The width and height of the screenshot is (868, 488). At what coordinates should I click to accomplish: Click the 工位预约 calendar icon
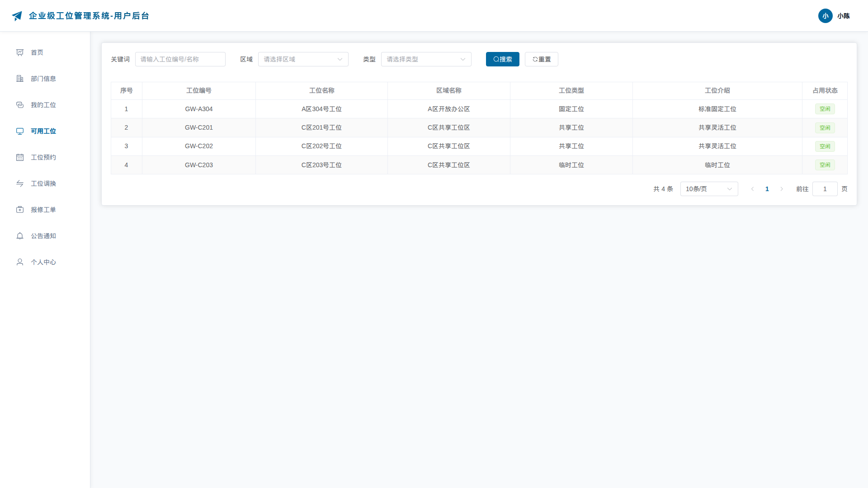[x=20, y=157]
